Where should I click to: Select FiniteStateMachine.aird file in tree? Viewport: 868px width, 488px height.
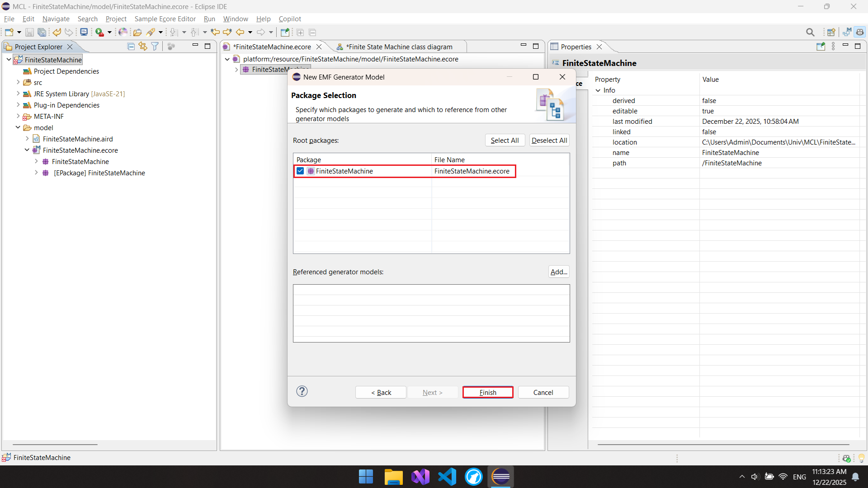click(x=78, y=139)
